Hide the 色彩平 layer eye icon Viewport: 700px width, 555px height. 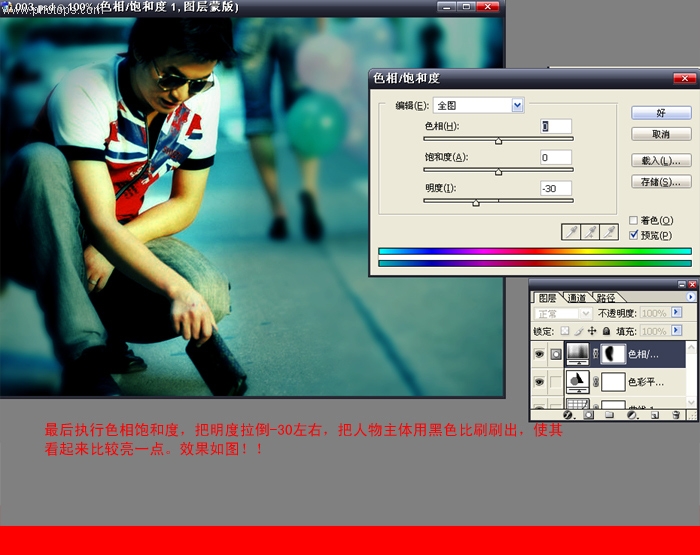(539, 382)
